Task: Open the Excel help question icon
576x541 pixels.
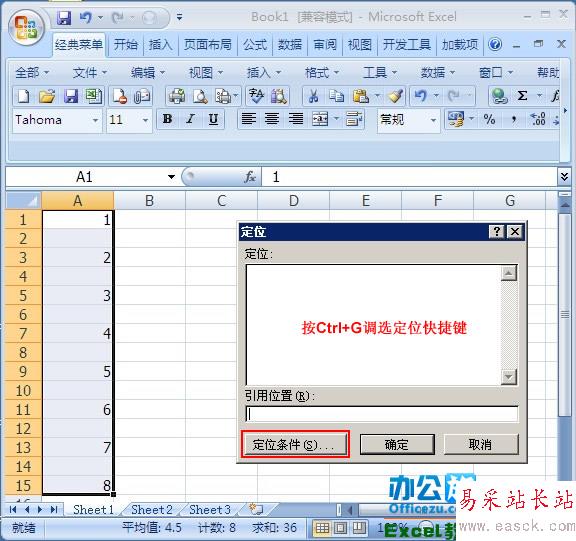Action: [495, 44]
